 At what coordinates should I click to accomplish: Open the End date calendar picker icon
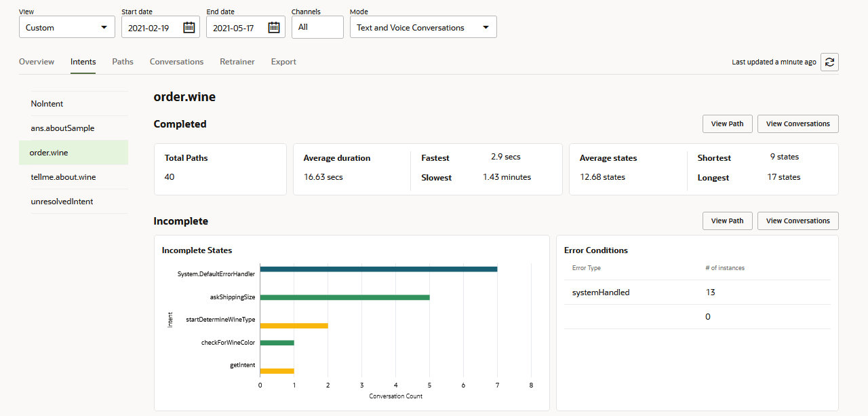[x=274, y=28]
